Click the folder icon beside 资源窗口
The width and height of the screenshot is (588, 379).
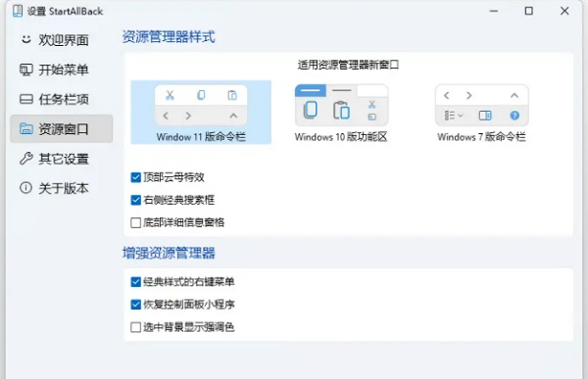[25, 128]
